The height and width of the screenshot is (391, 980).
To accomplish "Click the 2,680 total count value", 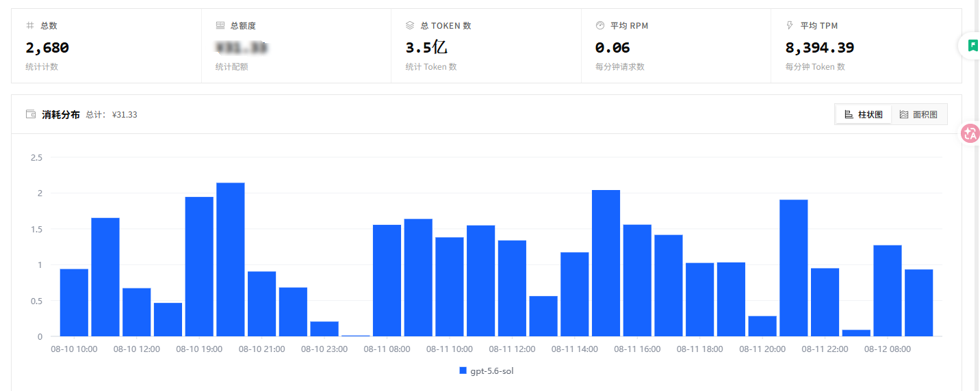I will pos(47,48).
